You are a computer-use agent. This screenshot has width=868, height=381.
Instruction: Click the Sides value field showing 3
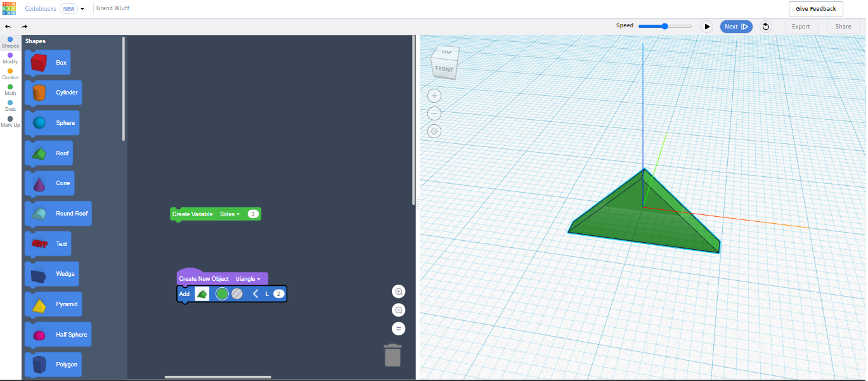tap(253, 214)
